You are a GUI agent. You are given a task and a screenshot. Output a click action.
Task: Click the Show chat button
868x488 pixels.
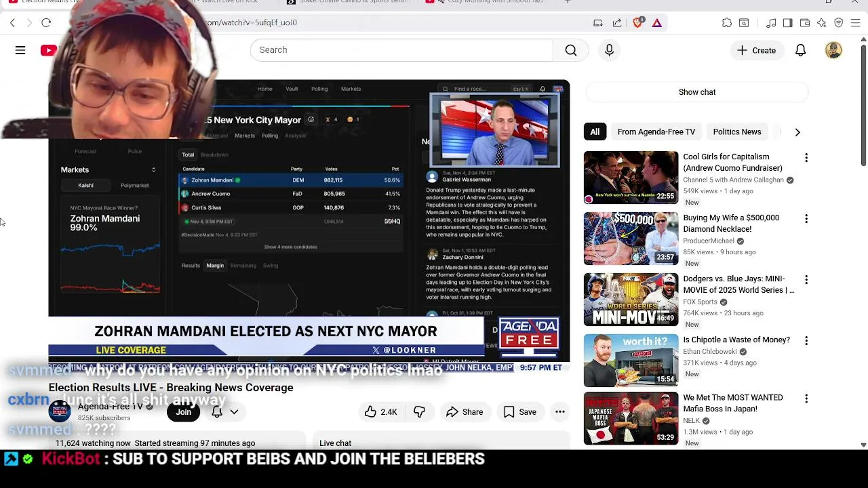[697, 92]
